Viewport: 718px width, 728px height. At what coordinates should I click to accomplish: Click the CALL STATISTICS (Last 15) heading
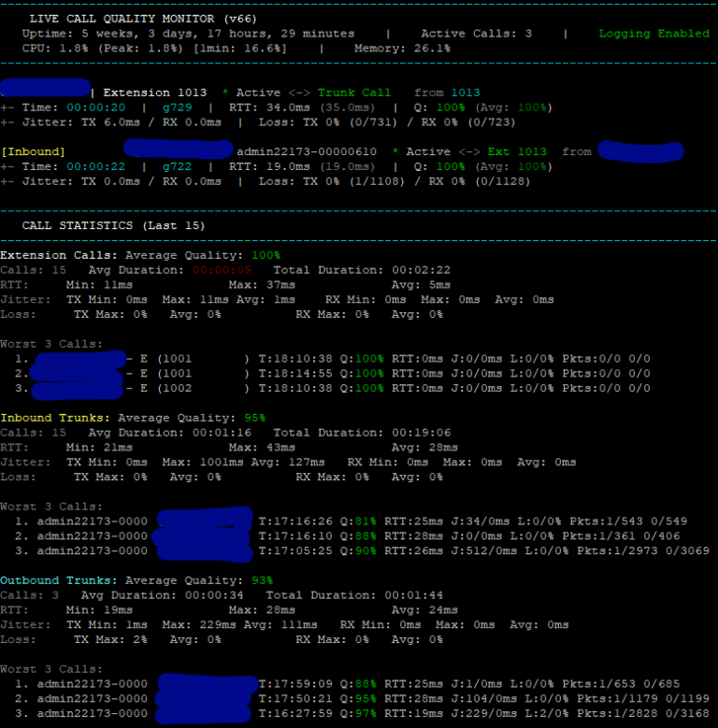click(113, 225)
